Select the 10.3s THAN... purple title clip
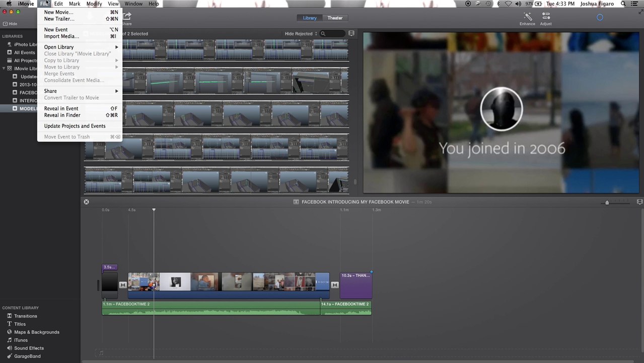Image resolution: width=644 pixels, height=363 pixels. (356, 285)
